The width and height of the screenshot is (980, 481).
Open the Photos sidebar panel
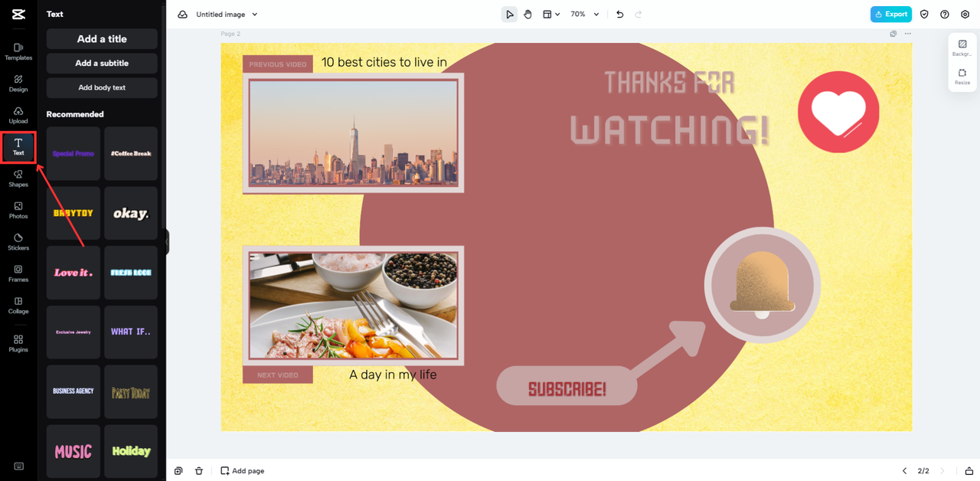tap(18, 210)
